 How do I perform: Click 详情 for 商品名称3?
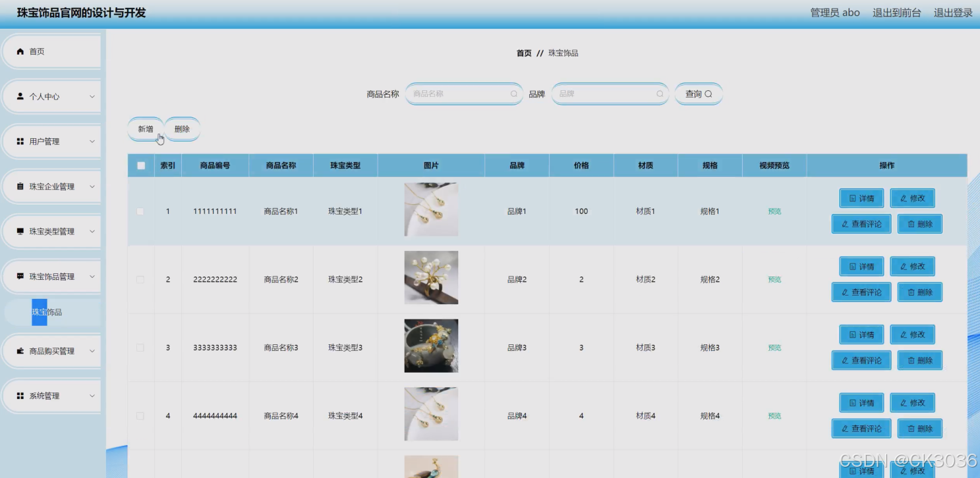click(861, 334)
